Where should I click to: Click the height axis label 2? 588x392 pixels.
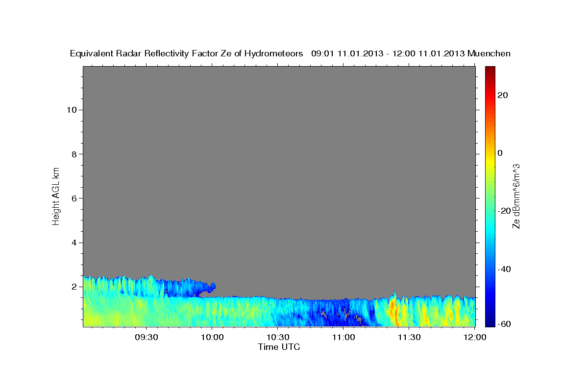click(x=73, y=287)
